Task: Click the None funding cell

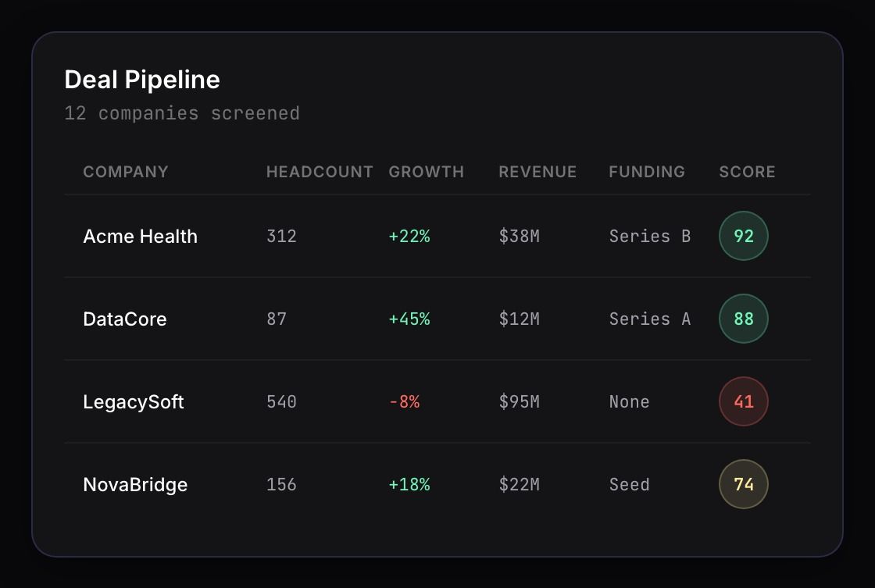Action: click(629, 401)
